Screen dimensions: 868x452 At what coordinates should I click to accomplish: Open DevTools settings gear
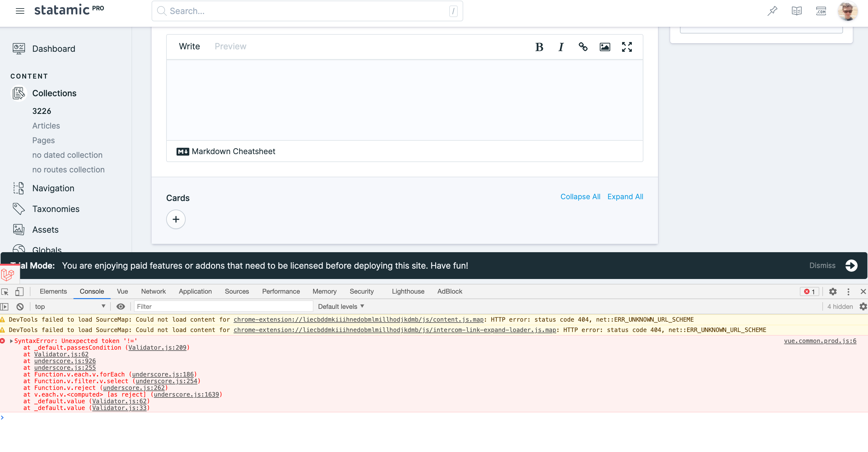coord(833,291)
